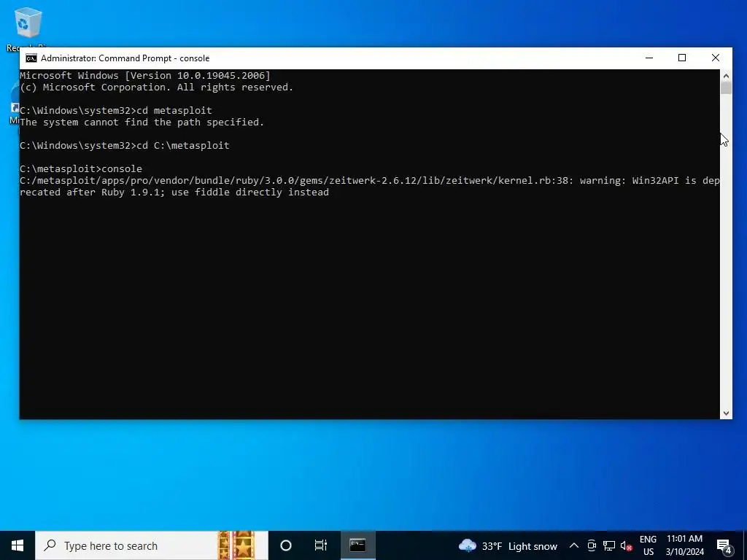The width and height of the screenshot is (747, 560).
Task: Click the Command Prompt title bar icon
Action: click(x=31, y=58)
